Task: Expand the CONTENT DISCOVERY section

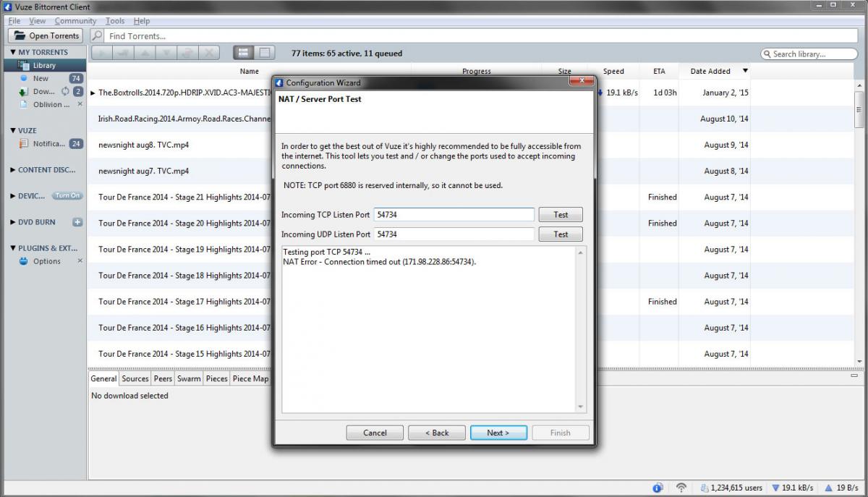Action: [x=13, y=170]
